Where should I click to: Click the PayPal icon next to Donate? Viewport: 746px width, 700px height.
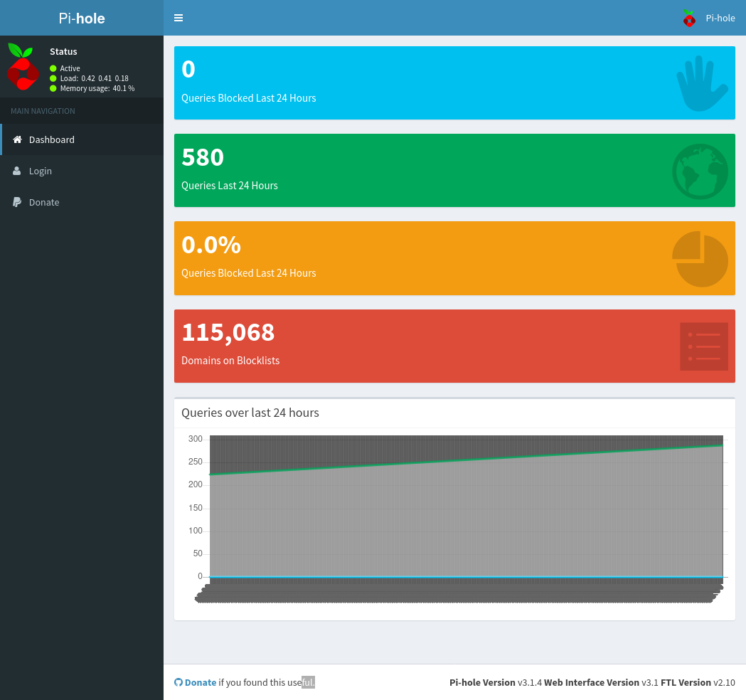coord(16,202)
